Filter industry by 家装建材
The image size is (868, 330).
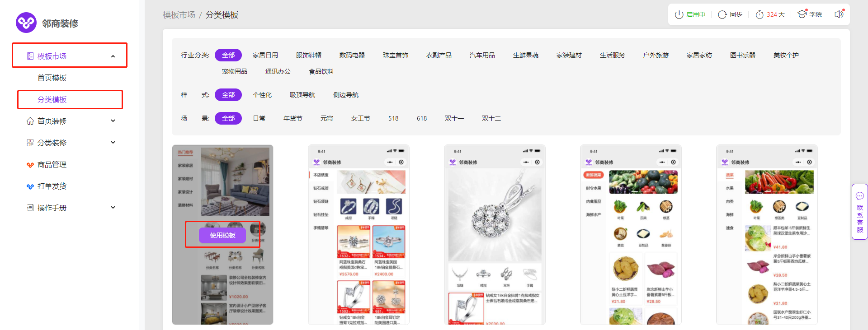569,55
